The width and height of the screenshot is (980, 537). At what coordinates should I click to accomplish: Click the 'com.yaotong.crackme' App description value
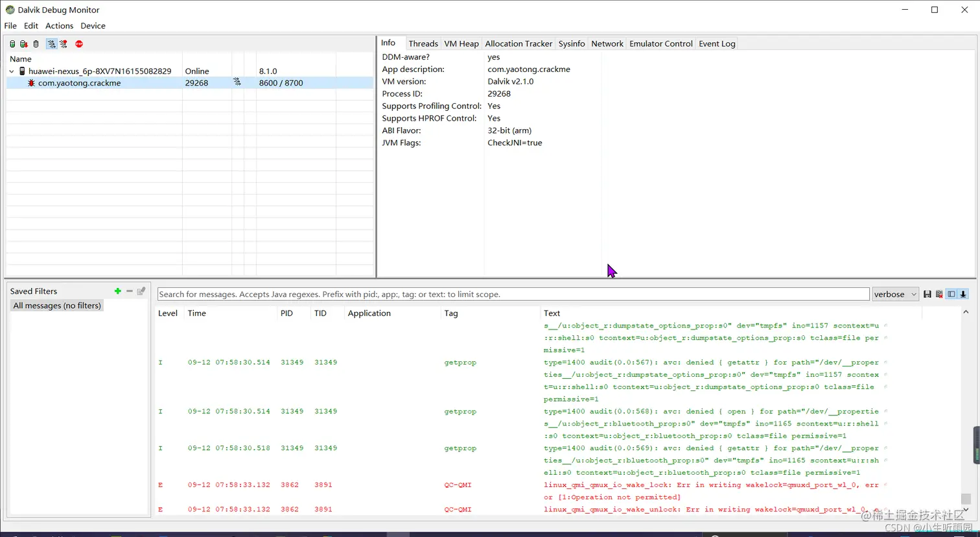point(529,69)
